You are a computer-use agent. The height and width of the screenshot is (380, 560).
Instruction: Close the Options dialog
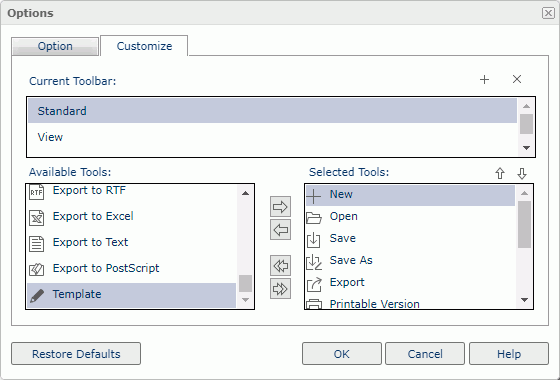pos(548,13)
